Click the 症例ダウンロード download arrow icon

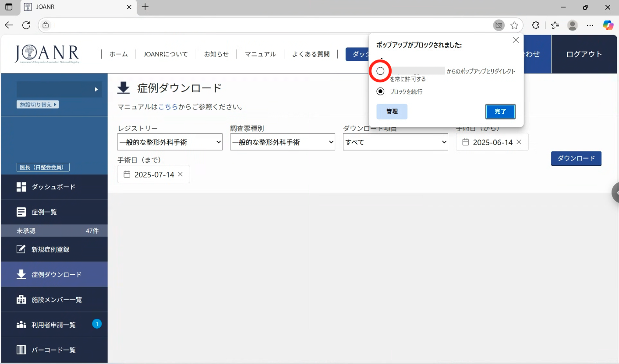coord(21,274)
